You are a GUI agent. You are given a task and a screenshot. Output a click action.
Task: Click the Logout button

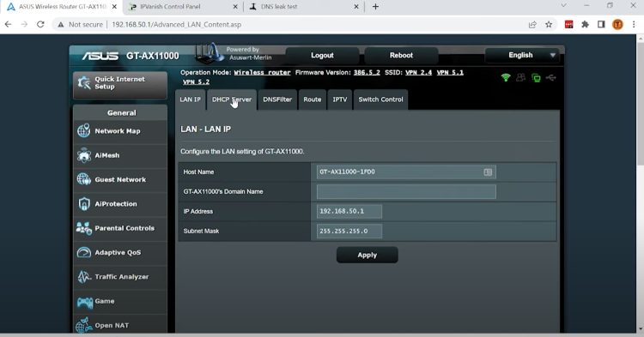[322, 56]
